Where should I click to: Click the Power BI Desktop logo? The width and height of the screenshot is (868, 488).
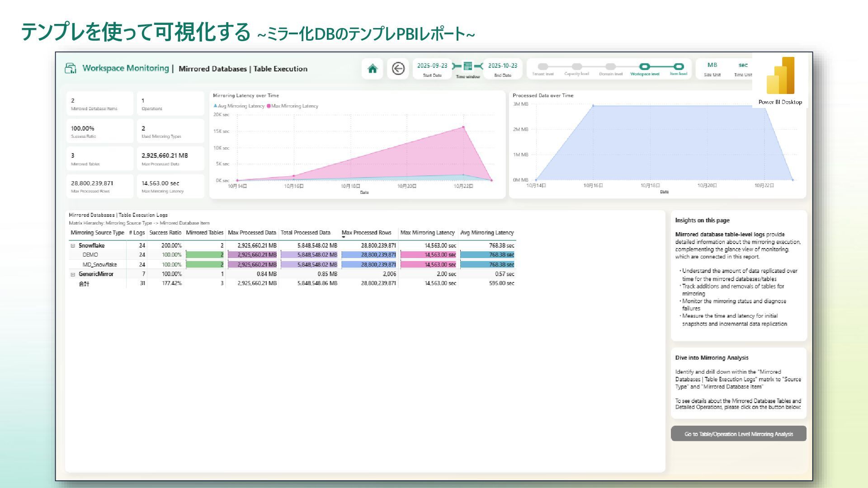[780, 76]
